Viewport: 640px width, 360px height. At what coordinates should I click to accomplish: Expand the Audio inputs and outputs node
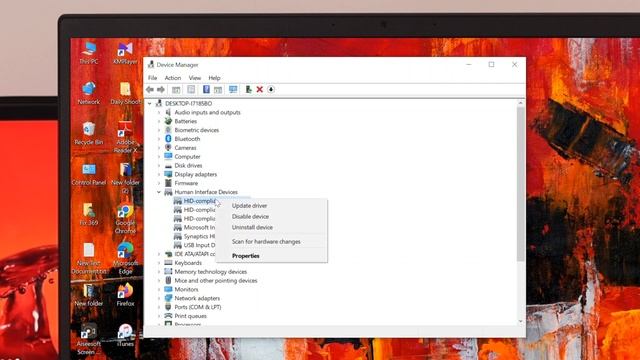159,112
